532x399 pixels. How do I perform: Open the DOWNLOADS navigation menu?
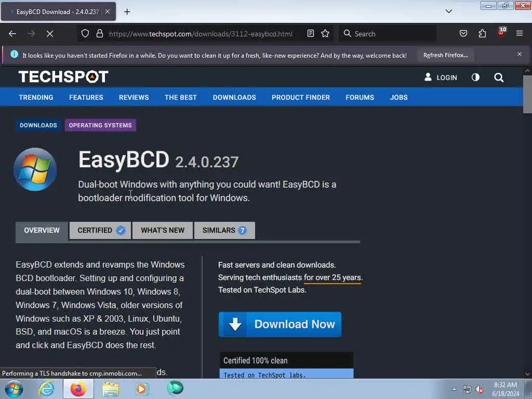coord(234,97)
